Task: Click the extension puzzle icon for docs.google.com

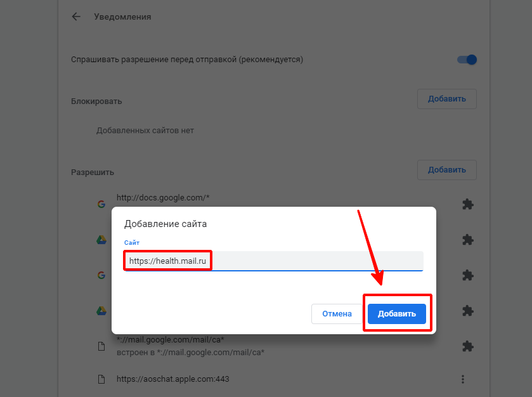Action: [x=468, y=204]
